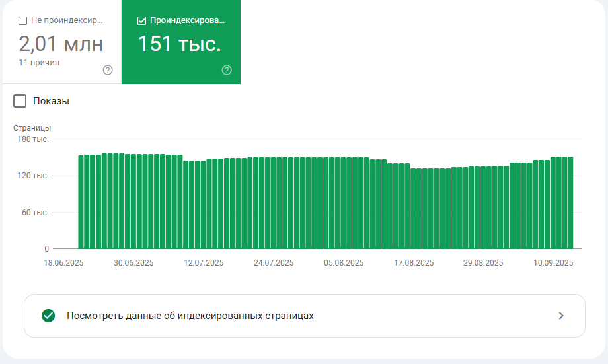
Task: Click date label '17.08.2025'
Action: (414, 263)
